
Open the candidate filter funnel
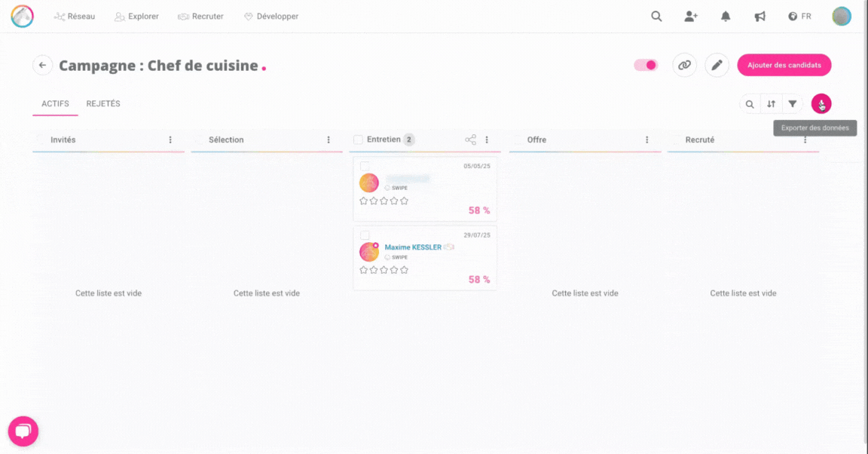[792, 104]
